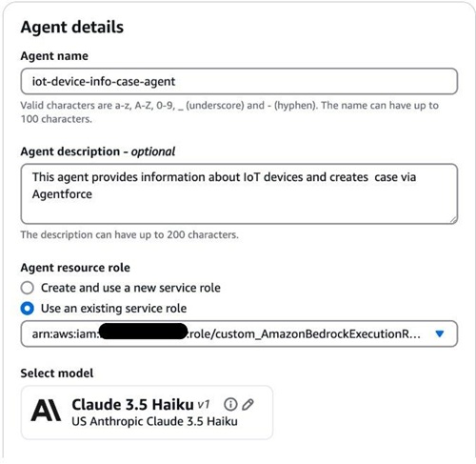Click the Agent resource role label
This screenshot has width=476, height=464.
coord(75,268)
